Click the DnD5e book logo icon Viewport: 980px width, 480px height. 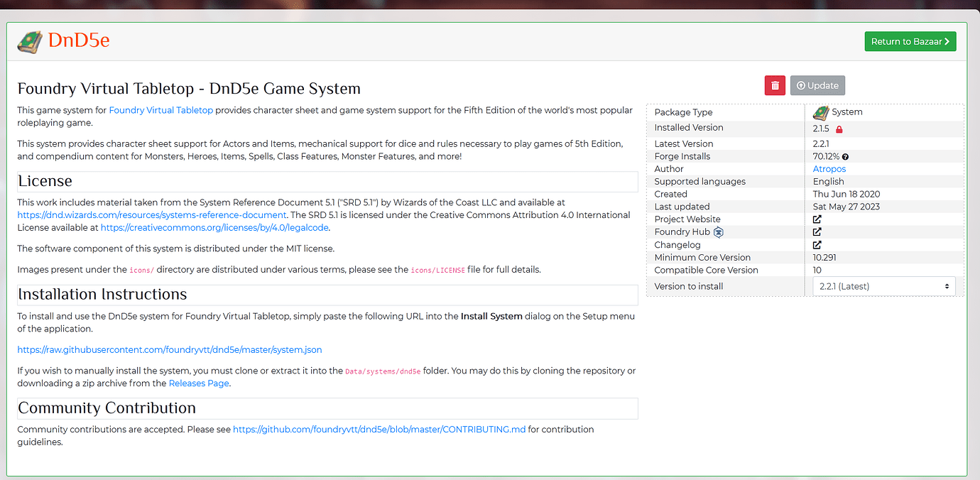(29, 41)
